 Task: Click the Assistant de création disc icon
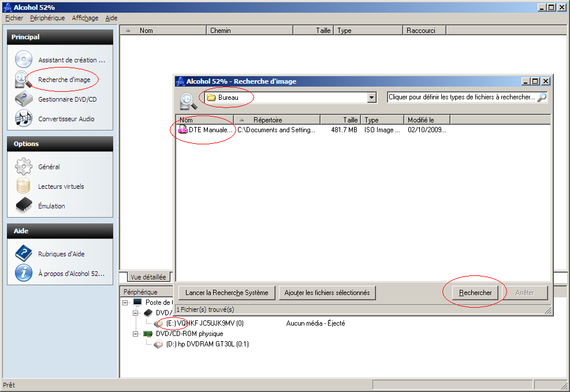(x=23, y=59)
